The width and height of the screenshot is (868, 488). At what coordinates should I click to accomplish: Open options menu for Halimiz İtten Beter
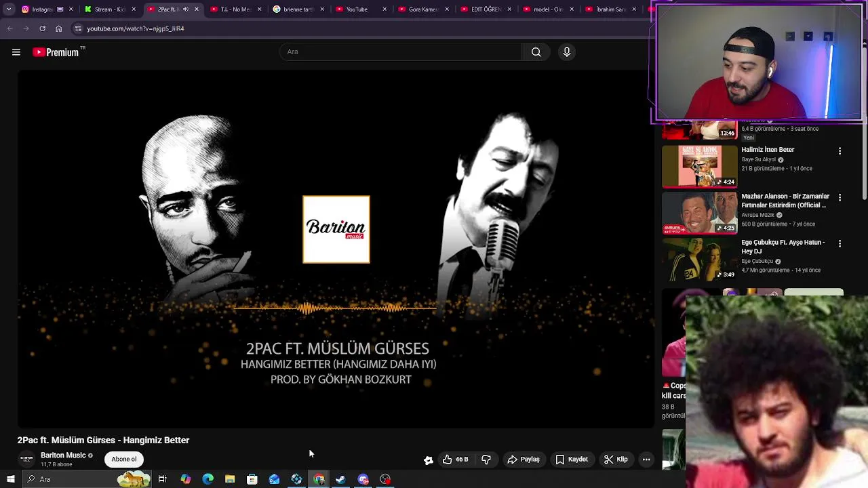[840, 151]
